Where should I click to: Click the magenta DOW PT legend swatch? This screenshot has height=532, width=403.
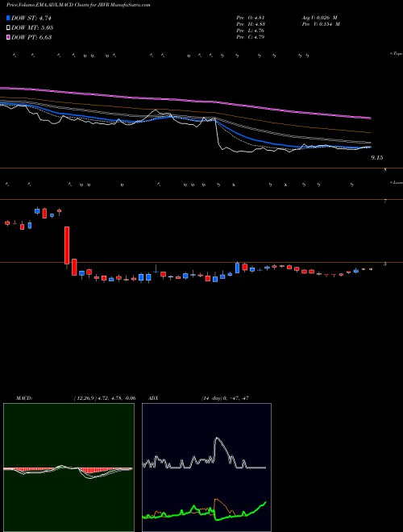[8, 38]
